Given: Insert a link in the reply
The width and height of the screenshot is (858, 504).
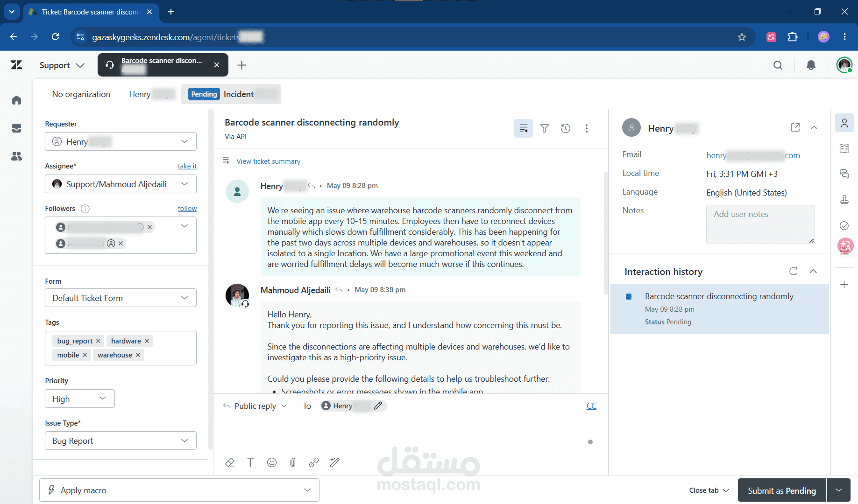Looking at the screenshot, I should [x=314, y=462].
